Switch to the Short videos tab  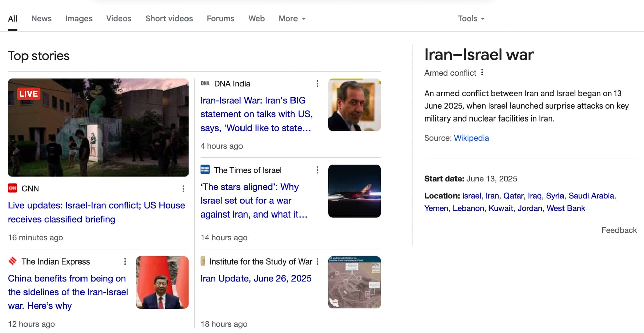pyautogui.click(x=169, y=19)
